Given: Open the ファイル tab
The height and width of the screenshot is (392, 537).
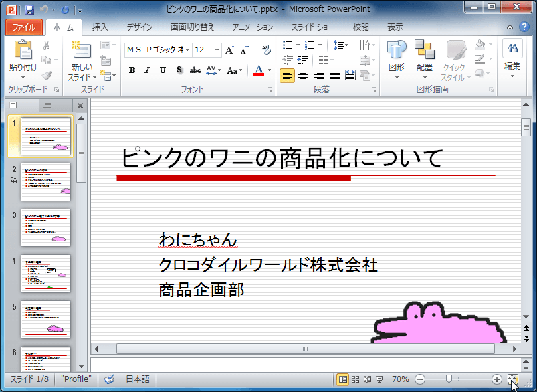Looking at the screenshot, I should 24,27.
